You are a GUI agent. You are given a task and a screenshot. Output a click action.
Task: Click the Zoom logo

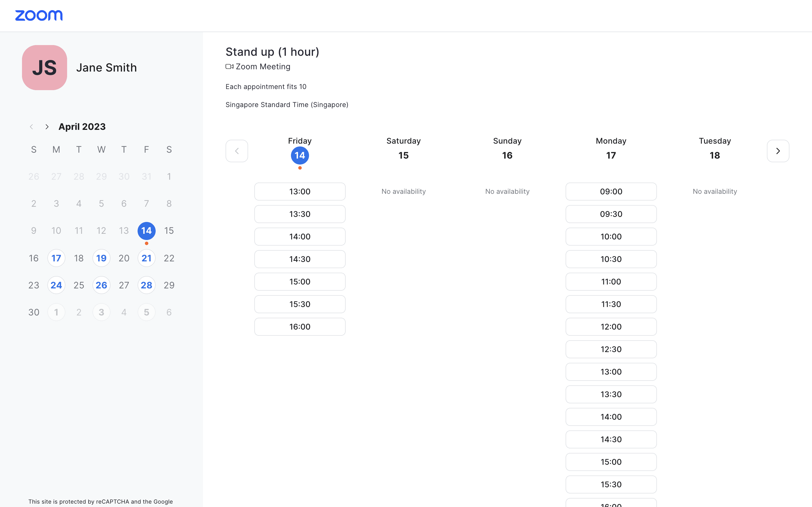pos(39,15)
